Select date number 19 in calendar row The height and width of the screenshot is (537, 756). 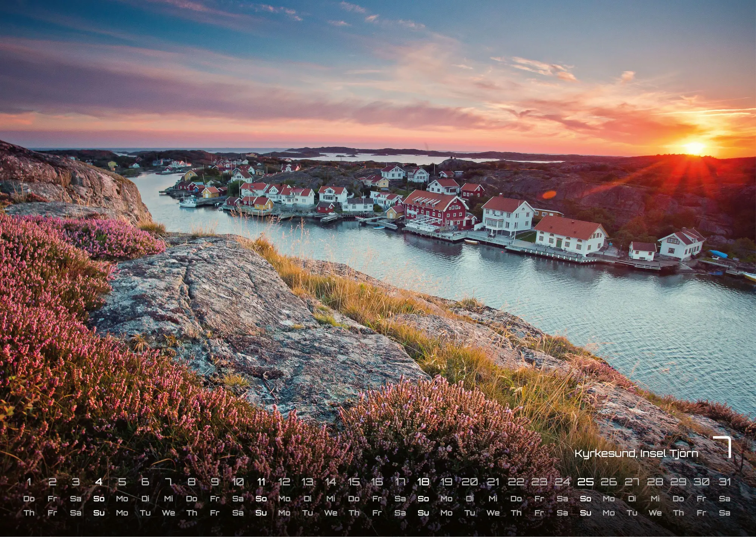click(446, 482)
